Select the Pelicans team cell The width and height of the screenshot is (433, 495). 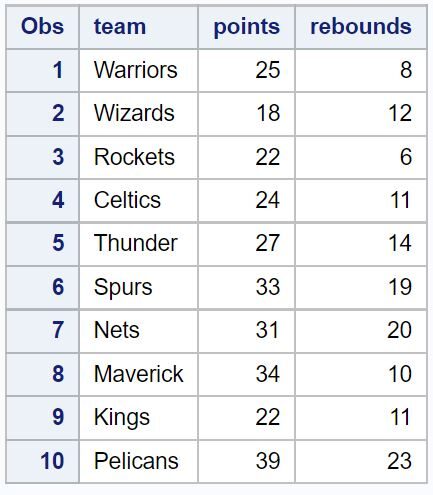[x=138, y=461]
